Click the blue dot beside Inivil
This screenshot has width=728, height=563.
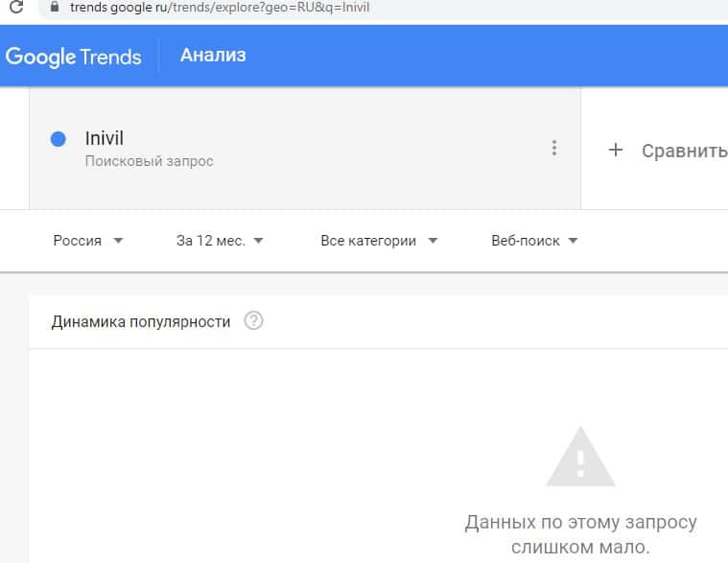58,139
